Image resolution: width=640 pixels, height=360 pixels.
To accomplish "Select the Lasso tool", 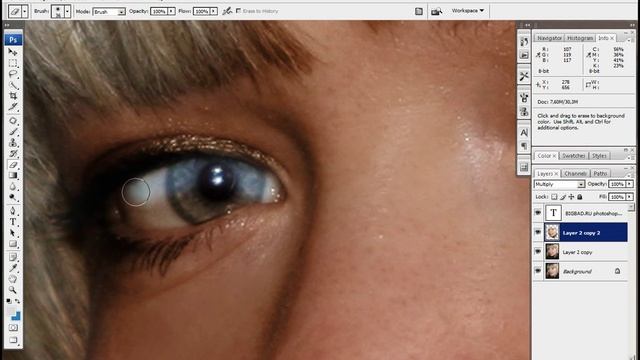I will (x=13, y=74).
